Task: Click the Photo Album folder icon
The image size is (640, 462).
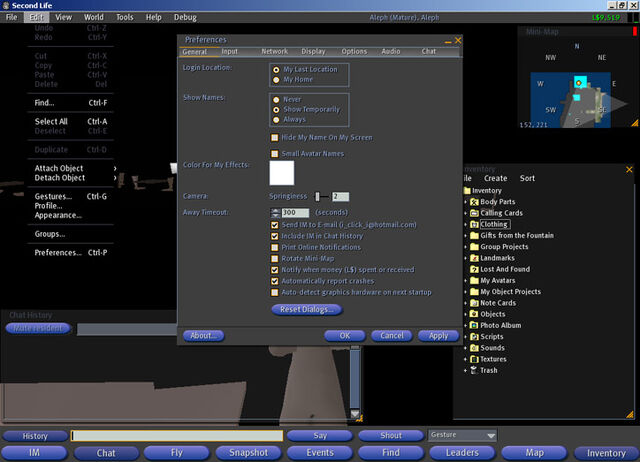Action: tap(474, 325)
